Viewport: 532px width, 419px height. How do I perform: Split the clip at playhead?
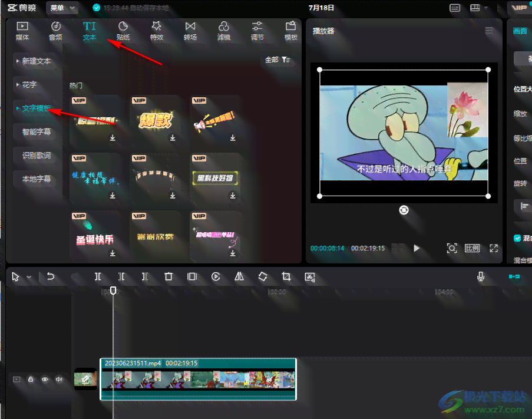[98, 276]
